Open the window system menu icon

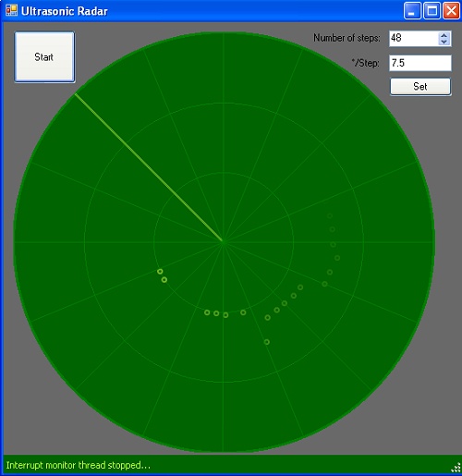pyautogui.click(x=11, y=10)
